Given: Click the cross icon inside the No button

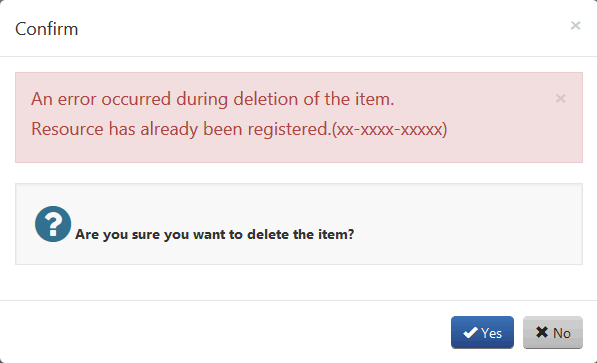Looking at the screenshot, I should pos(542,332).
